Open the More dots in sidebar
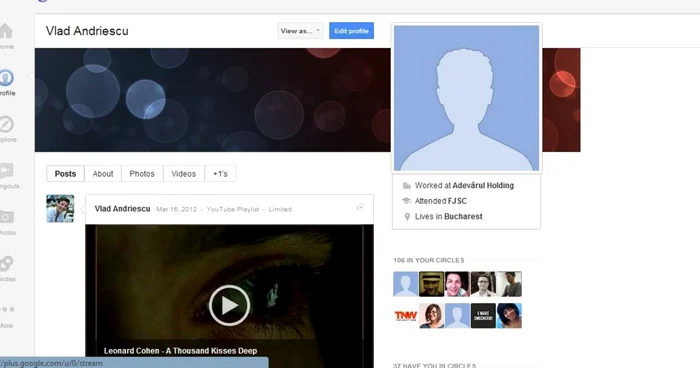 pos(7,309)
